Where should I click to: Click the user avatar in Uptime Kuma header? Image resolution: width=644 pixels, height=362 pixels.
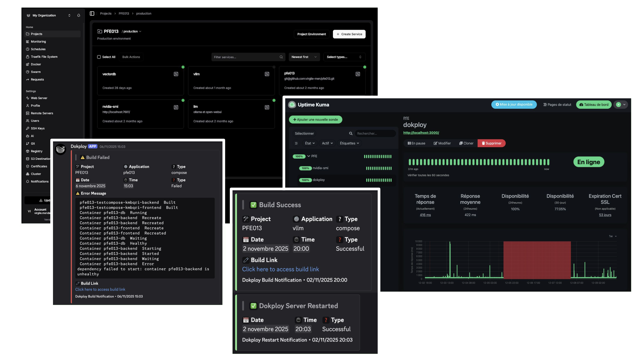619,105
